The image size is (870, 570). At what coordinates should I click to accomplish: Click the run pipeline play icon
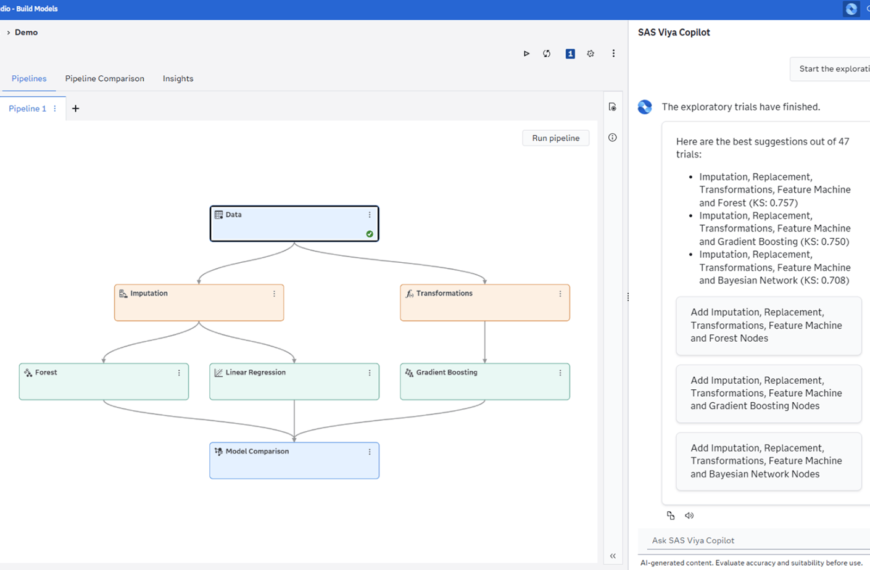click(x=526, y=53)
